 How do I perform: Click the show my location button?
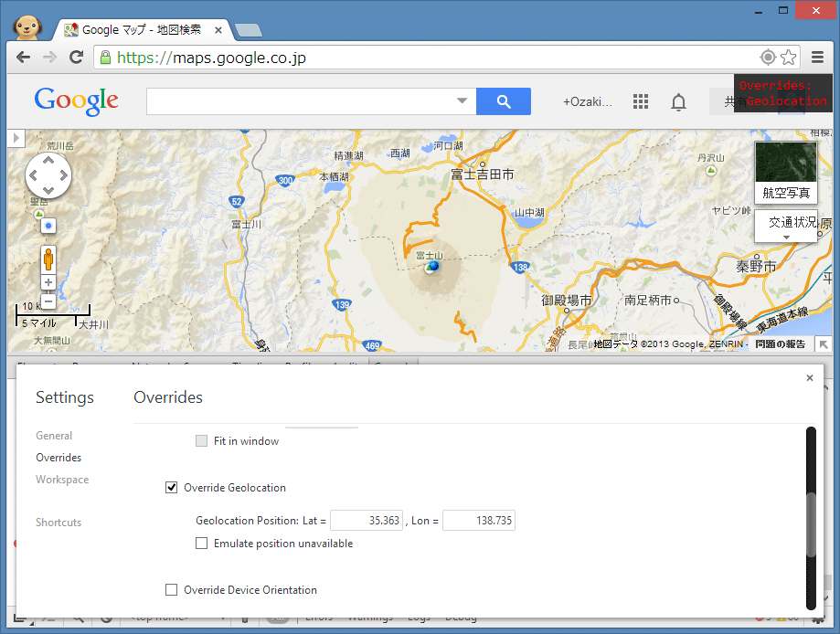[x=48, y=226]
